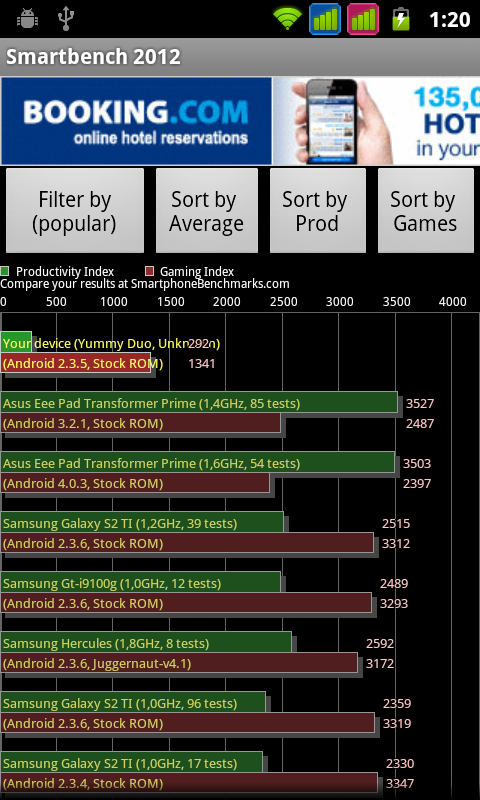
Task: Tap the 3503 productivity score
Action: [x=417, y=464]
